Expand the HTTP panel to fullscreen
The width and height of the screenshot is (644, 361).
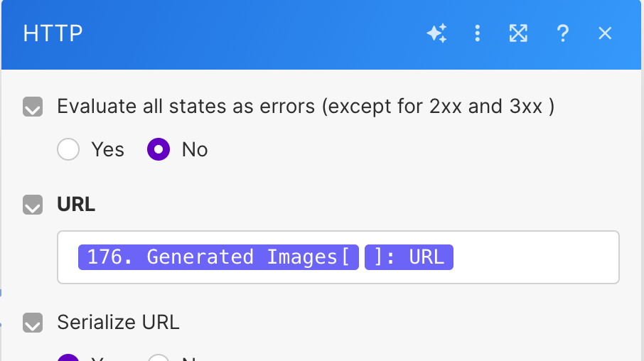point(519,33)
